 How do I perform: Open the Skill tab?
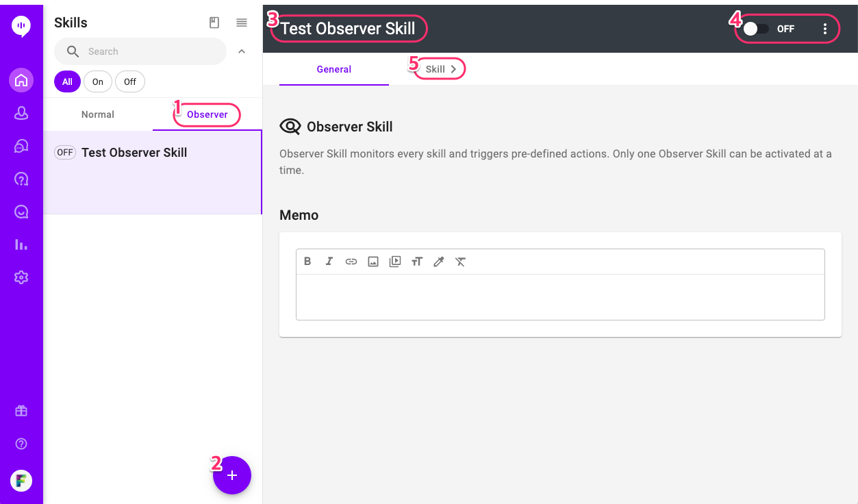pos(441,69)
